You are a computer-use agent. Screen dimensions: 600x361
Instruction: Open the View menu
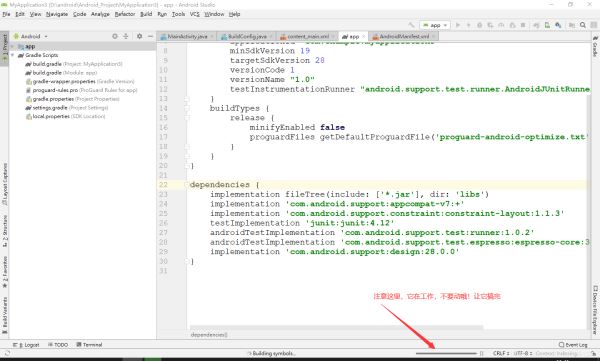click(35, 14)
